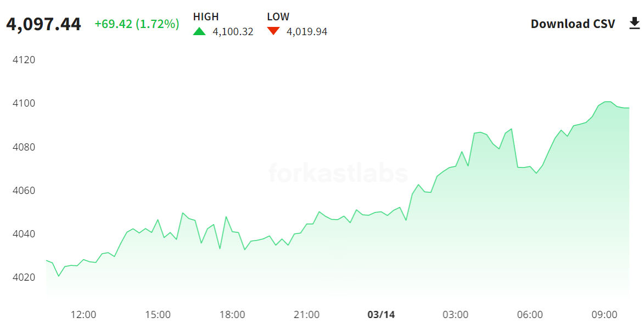Click the 4060 price axis label
The width and height of the screenshot is (644, 329).
[x=24, y=191]
